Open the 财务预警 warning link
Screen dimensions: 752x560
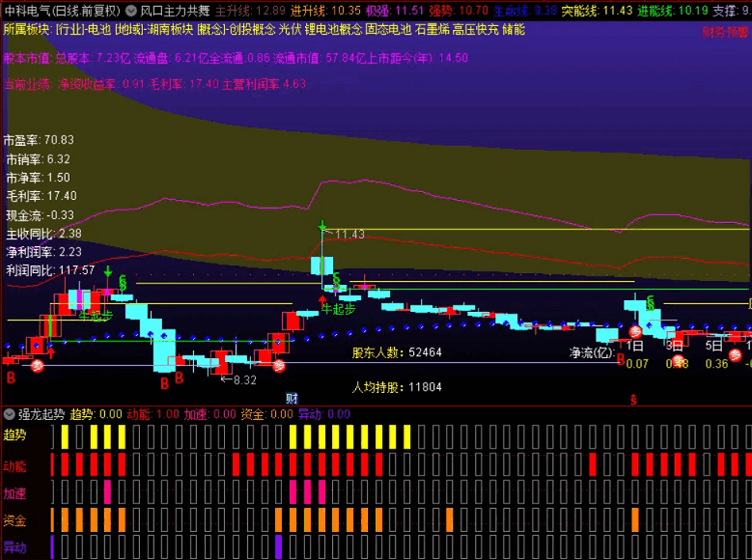coord(725,32)
